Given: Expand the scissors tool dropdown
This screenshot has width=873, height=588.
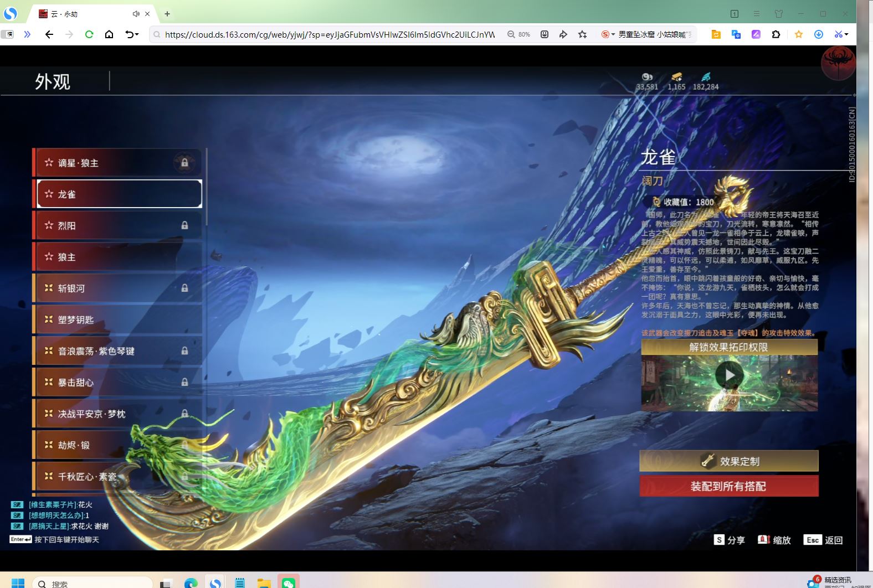Looking at the screenshot, I should [x=846, y=34].
